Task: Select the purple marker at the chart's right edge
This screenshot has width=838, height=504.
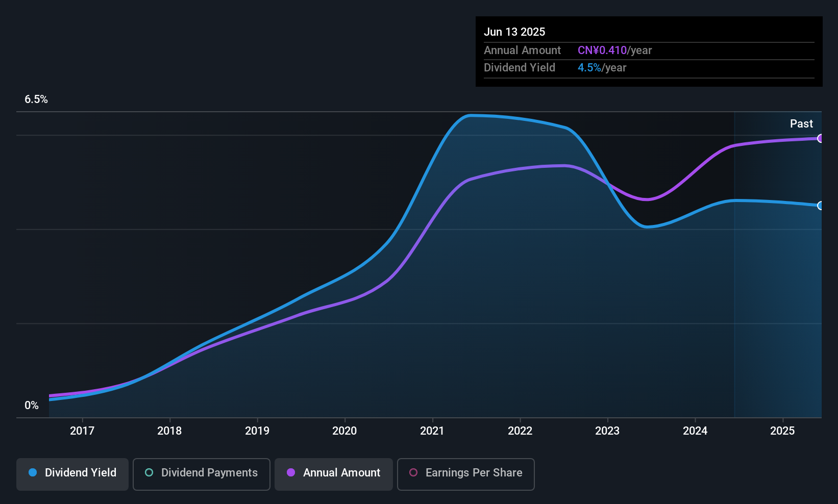Action: (820, 138)
